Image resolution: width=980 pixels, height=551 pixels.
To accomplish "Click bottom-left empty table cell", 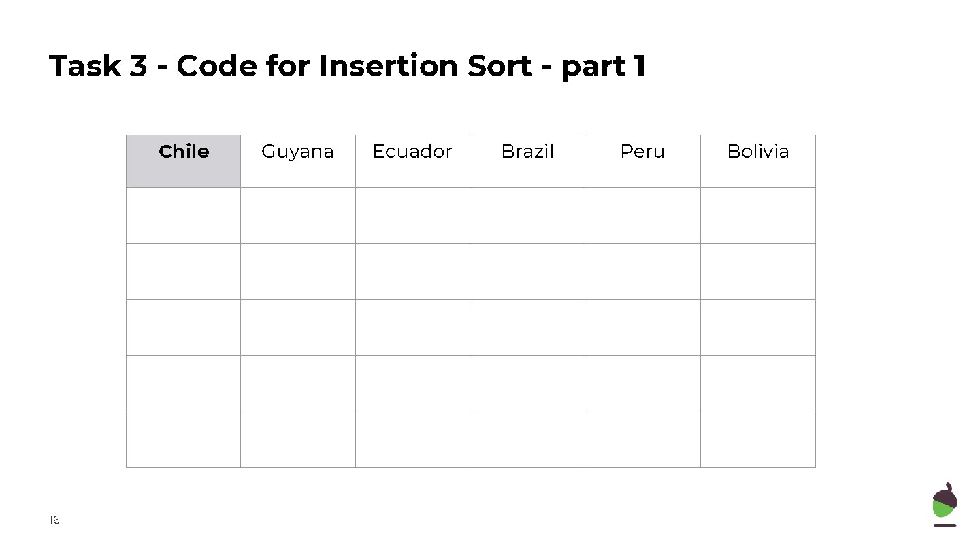I will (183, 439).
